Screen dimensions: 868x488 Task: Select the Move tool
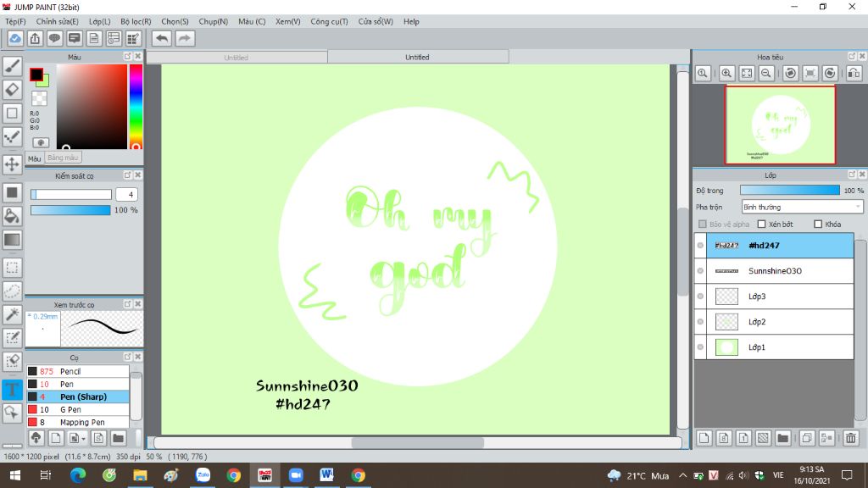12,164
